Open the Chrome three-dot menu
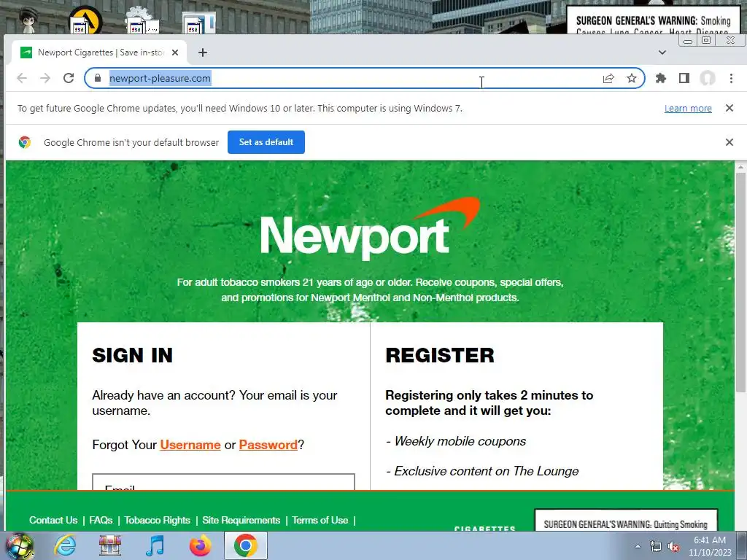Viewport: 747px width, 560px height. [x=731, y=78]
